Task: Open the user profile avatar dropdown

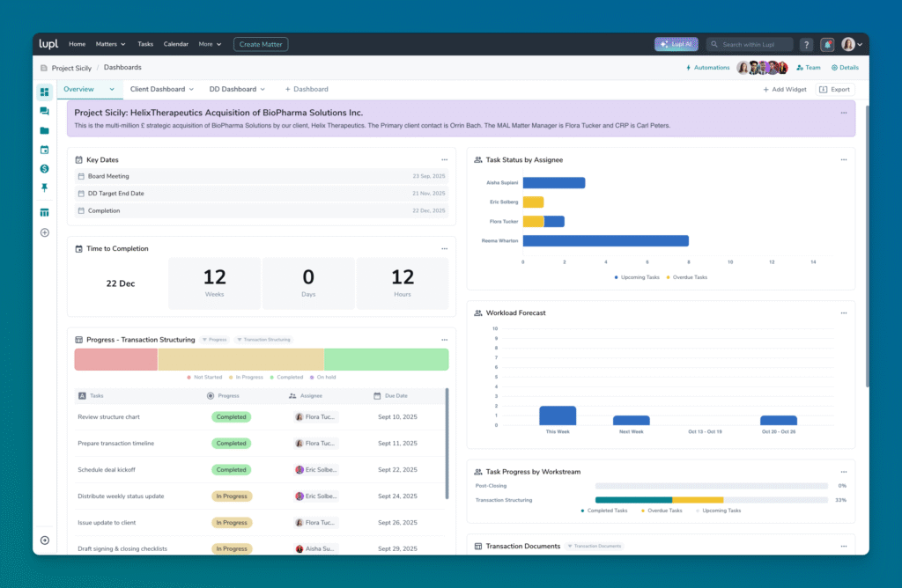Action: [852, 44]
